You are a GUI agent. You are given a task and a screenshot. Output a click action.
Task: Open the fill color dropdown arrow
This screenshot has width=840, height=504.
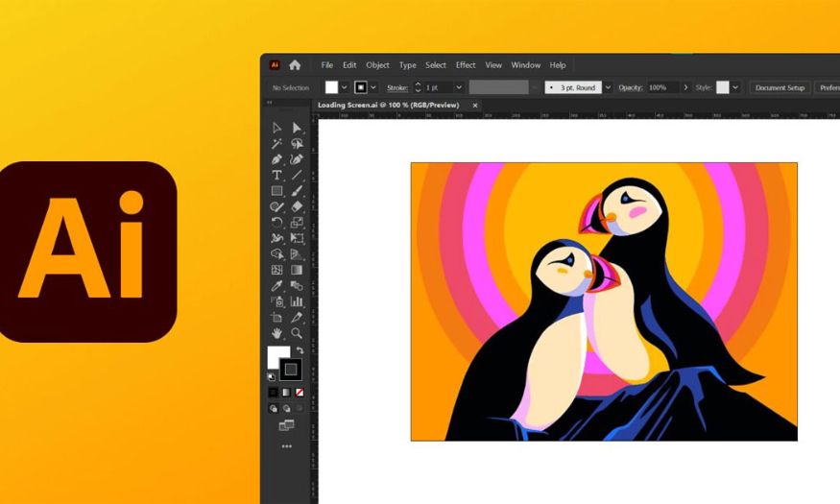[x=346, y=87]
